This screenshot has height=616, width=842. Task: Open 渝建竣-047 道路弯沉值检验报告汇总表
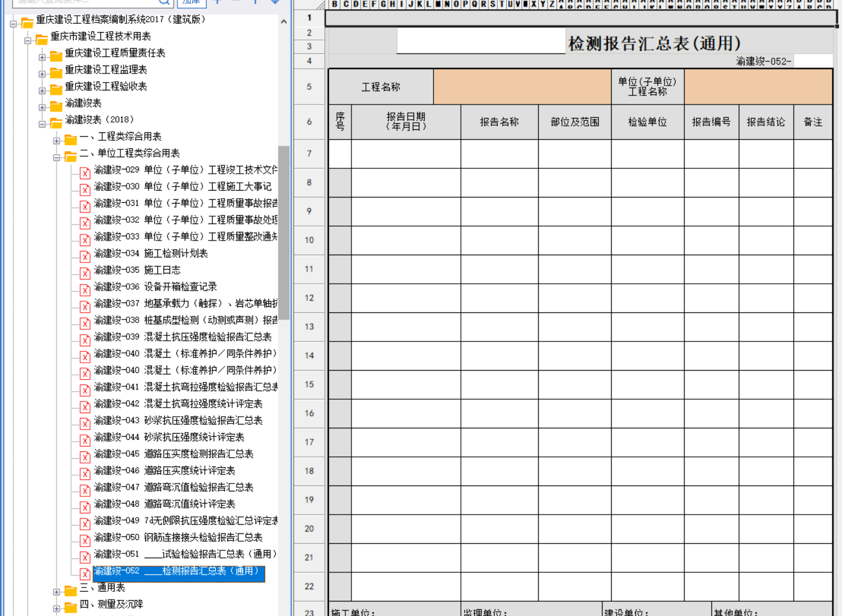(173, 487)
